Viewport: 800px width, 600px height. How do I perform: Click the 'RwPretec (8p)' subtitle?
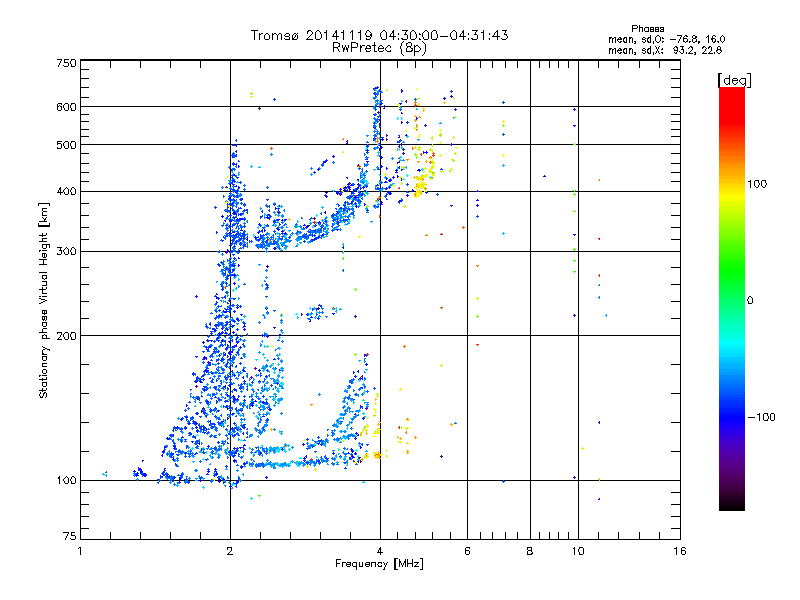click(379, 48)
